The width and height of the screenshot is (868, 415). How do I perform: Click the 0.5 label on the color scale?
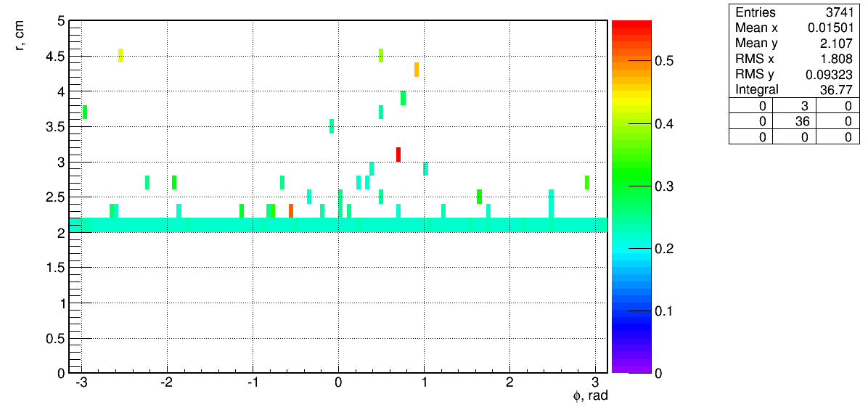664,61
